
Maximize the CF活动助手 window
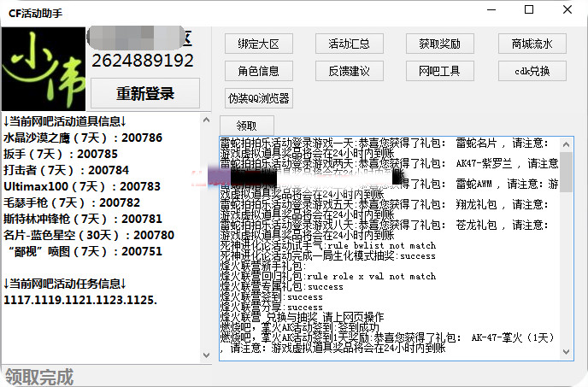(x=529, y=9)
